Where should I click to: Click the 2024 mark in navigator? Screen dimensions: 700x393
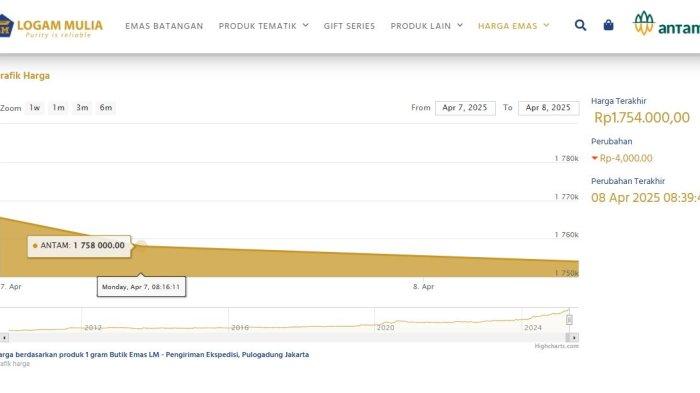[x=533, y=327]
